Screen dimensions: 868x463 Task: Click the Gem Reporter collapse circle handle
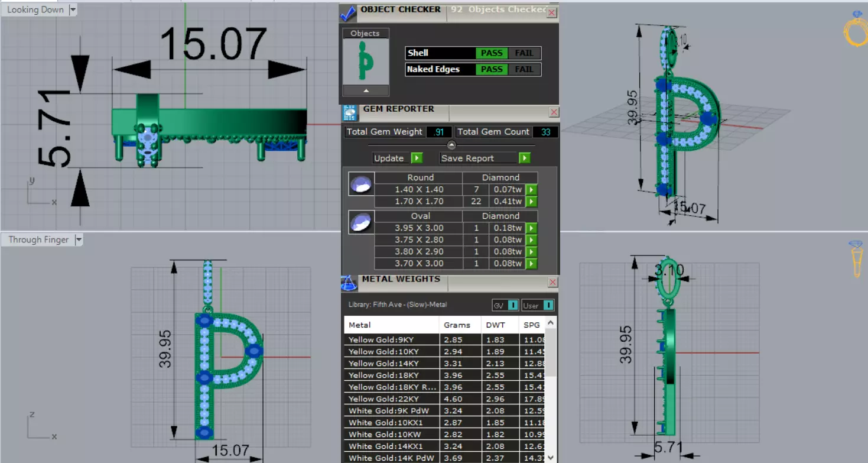tap(451, 145)
